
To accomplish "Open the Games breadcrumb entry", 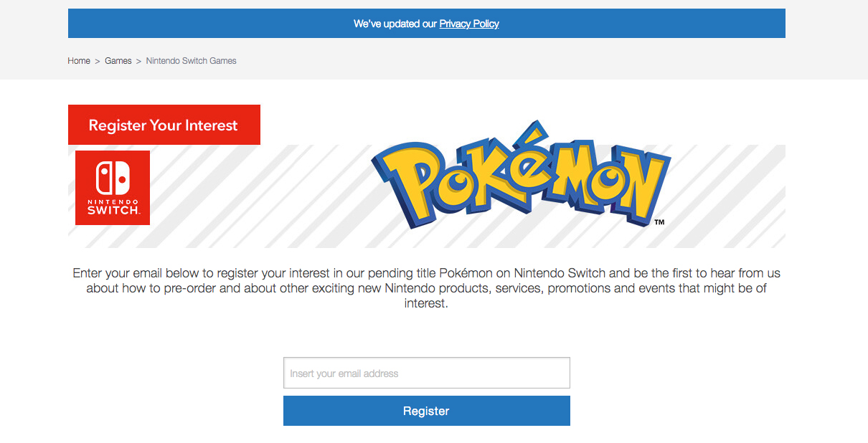I will tap(118, 61).
